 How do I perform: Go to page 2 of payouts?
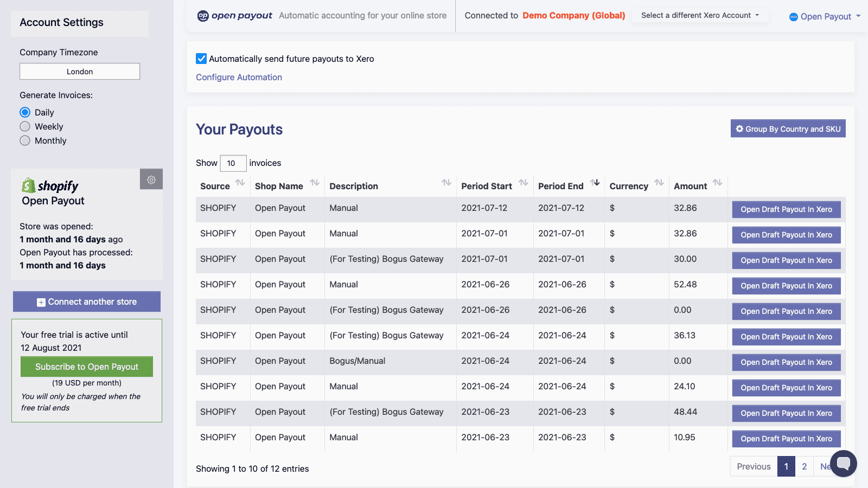click(x=804, y=466)
